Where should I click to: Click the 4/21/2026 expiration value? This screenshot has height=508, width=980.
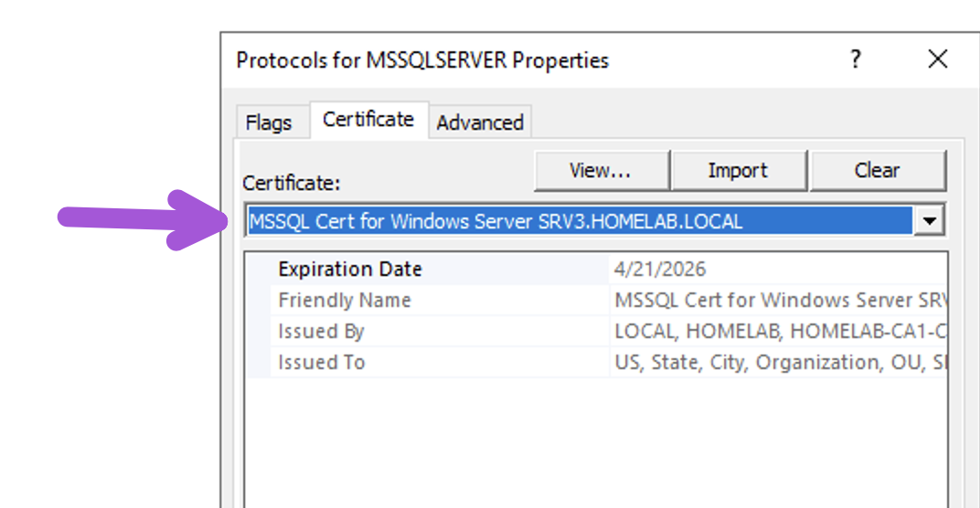click(660, 270)
